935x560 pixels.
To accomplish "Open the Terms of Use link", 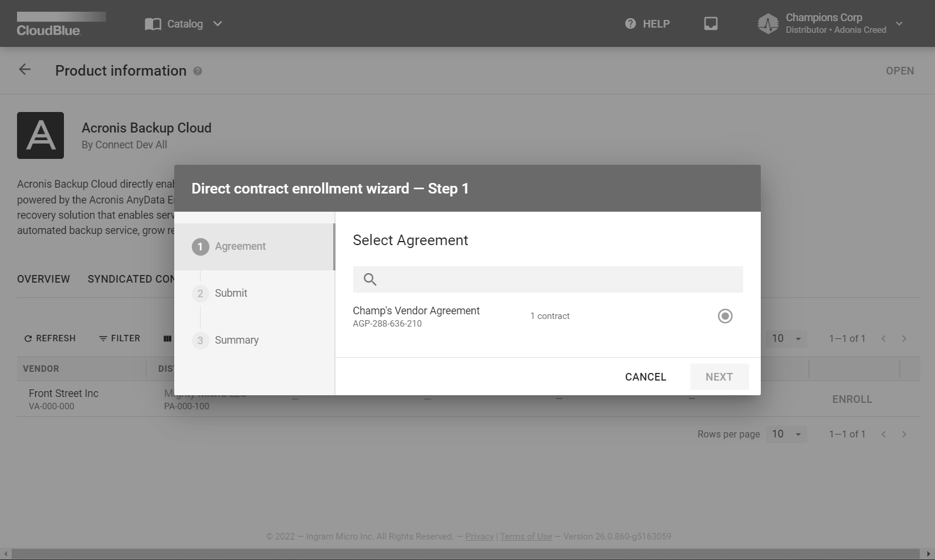I will [x=526, y=537].
